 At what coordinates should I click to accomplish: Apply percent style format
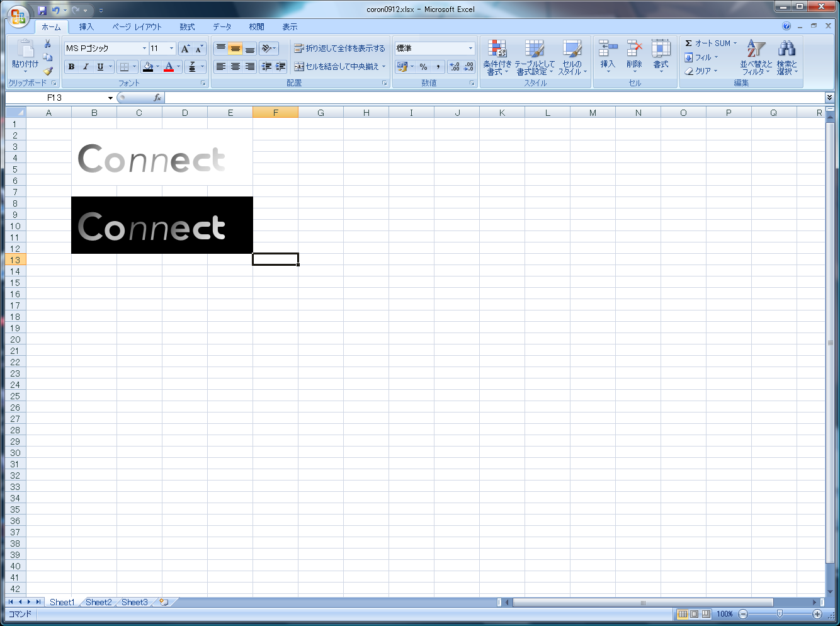click(x=424, y=67)
